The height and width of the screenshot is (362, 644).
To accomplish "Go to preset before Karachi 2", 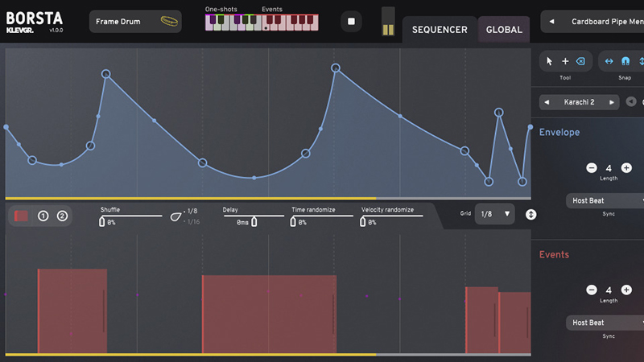I will pyautogui.click(x=548, y=102).
